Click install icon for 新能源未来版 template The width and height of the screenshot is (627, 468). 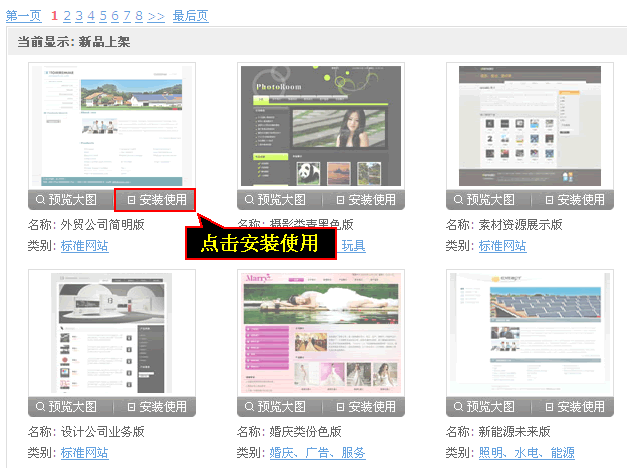pos(550,407)
